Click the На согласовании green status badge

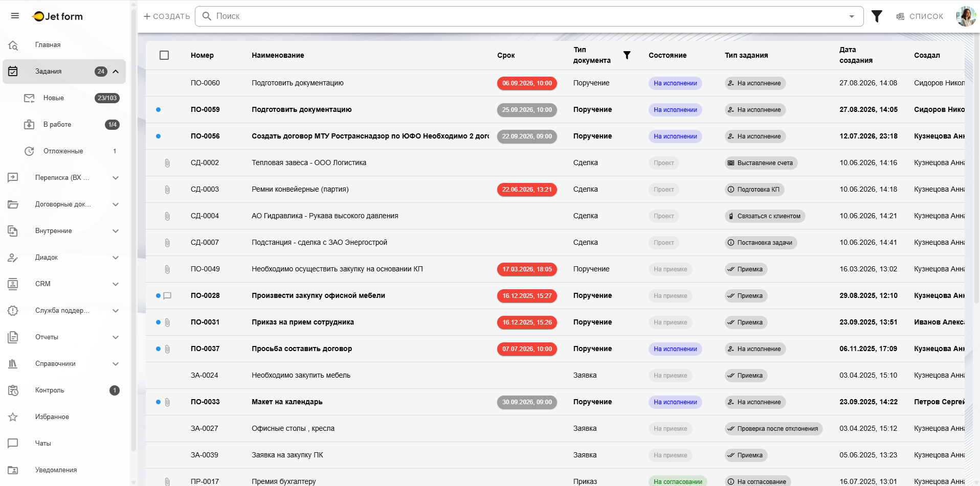(x=678, y=481)
